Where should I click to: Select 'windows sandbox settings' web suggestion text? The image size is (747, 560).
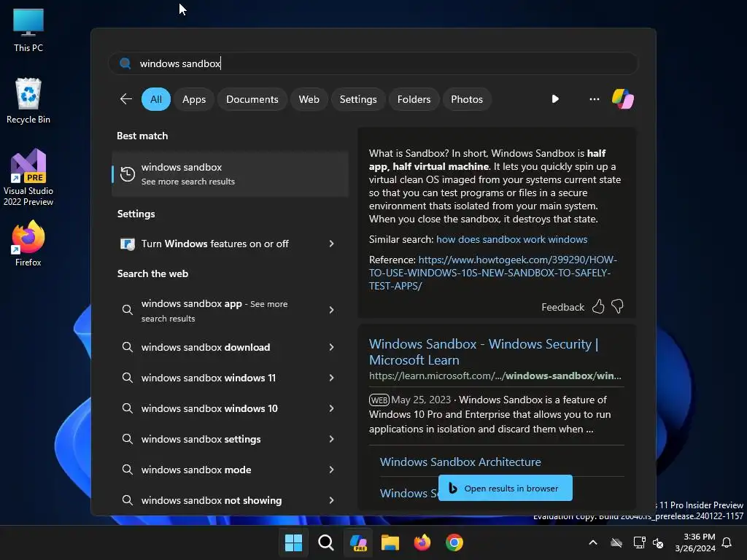click(201, 439)
